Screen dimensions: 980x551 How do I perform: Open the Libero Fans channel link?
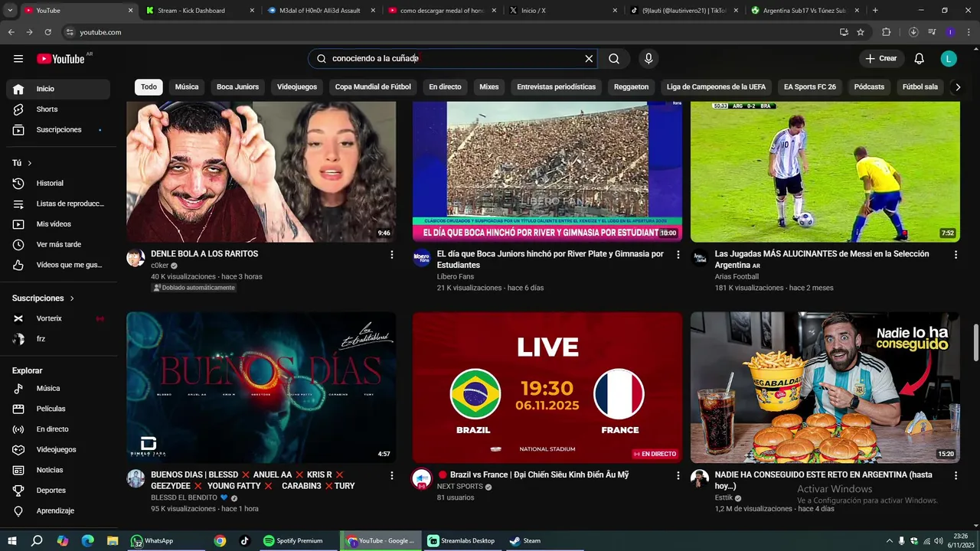pos(456,277)
